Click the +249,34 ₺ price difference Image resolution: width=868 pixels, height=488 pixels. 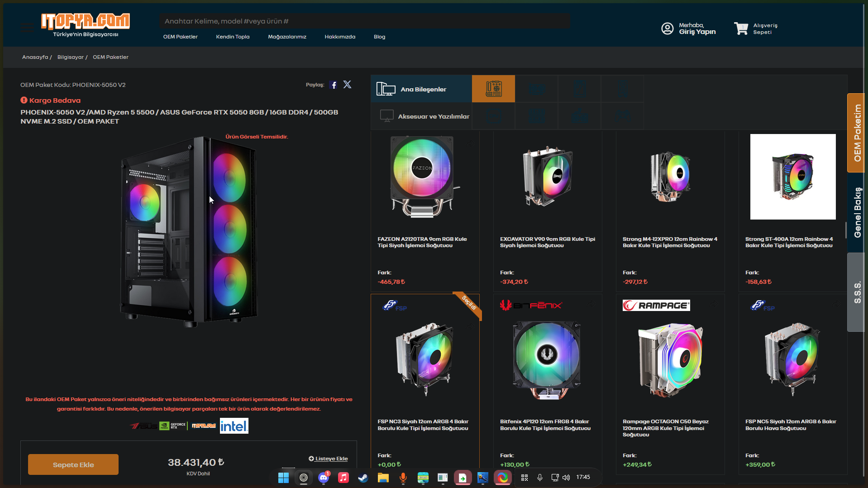coord(637,465)
